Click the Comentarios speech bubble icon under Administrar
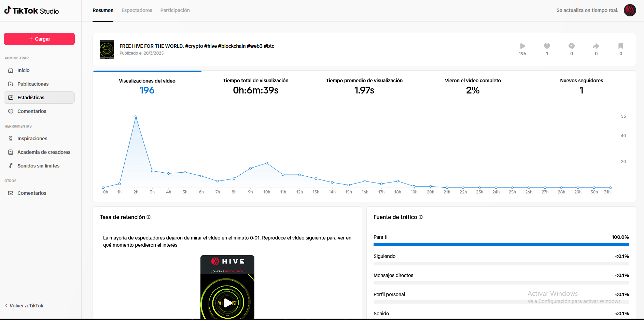Image resolution: width=644 pixels, height=320 pixels. [x=11, y=111]
